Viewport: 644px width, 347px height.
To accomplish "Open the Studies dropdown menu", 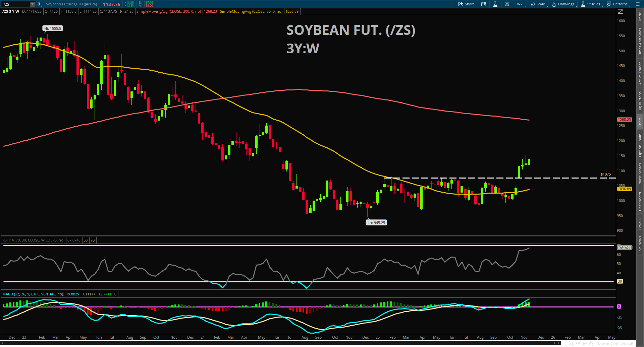I will pyautogui.click(x=591, y=4).
